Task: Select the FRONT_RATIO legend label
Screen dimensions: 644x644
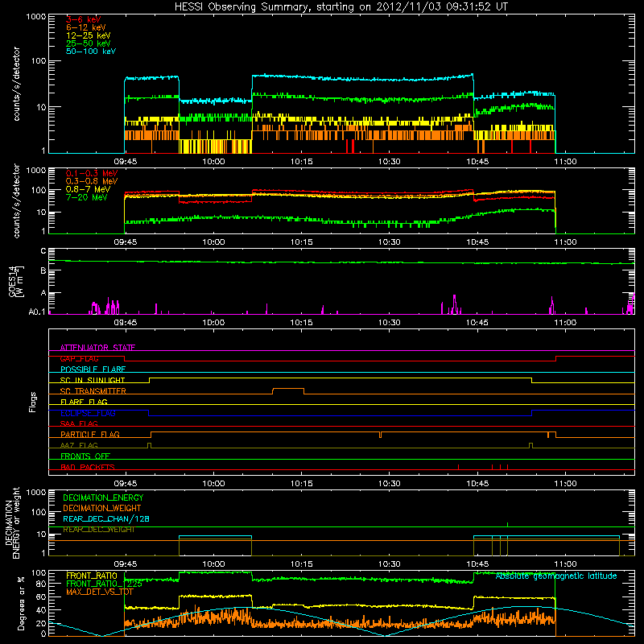Action: click(92, 576)
